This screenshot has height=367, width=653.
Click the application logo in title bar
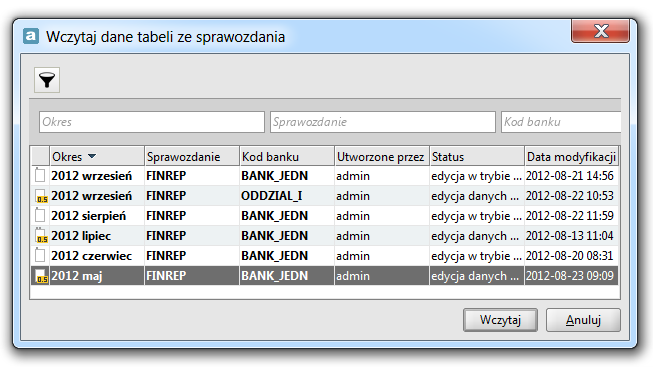pos(31,36)
